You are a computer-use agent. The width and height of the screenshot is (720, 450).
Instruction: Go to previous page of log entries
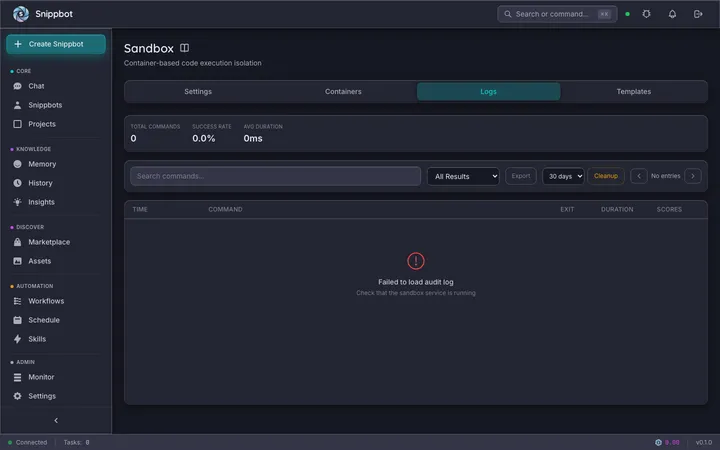coord(639,176)
